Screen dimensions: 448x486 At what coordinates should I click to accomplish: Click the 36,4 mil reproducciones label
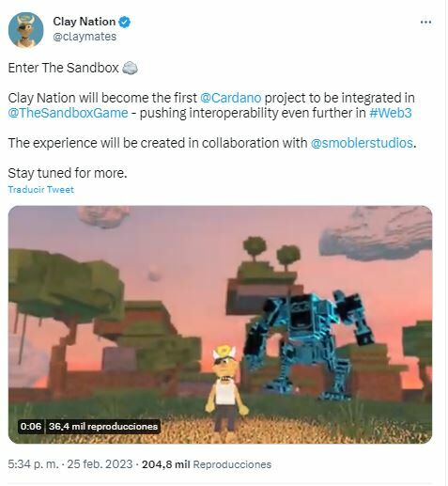[x=103, y=427]
